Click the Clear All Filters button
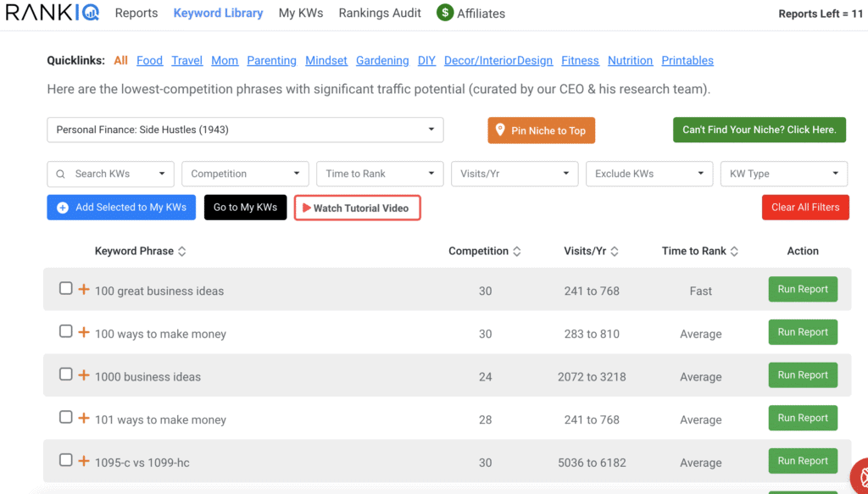This screenshot has height=494, width=868. click(804, 207)
